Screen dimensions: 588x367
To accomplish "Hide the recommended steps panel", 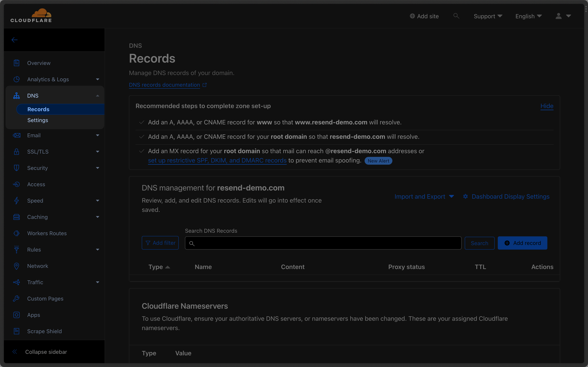I will click(x=547, y=106).
